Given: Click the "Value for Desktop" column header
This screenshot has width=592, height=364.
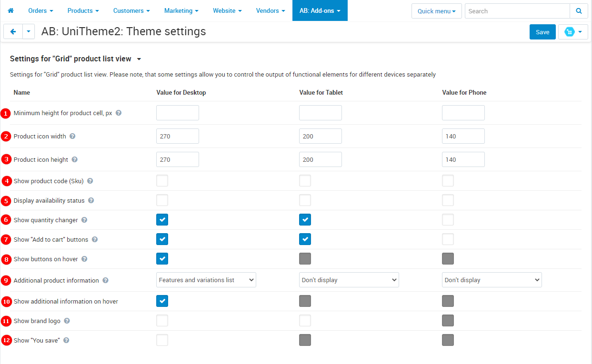Looking at the screenshot, I should pos(181,92).
